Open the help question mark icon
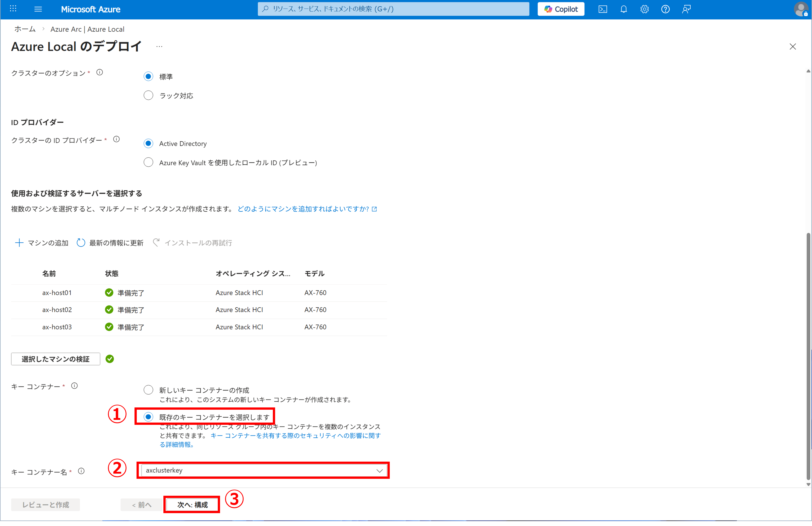Image resolution: width=812 pixels, height=526 pixels. pos(665,9)
